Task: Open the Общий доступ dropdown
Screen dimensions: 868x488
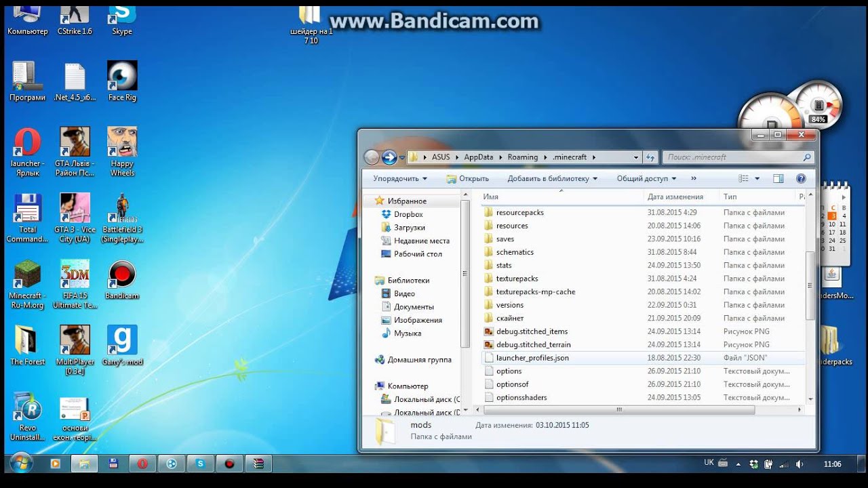Action: tap(646, 179)
